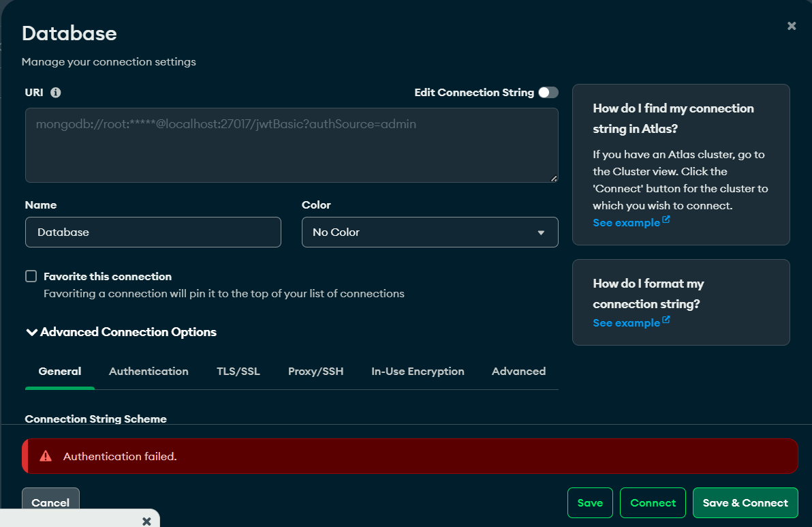This screenshot has width=812, height=527.
Task: Close the Database connection dialog
Action: [x=792, y=26]
